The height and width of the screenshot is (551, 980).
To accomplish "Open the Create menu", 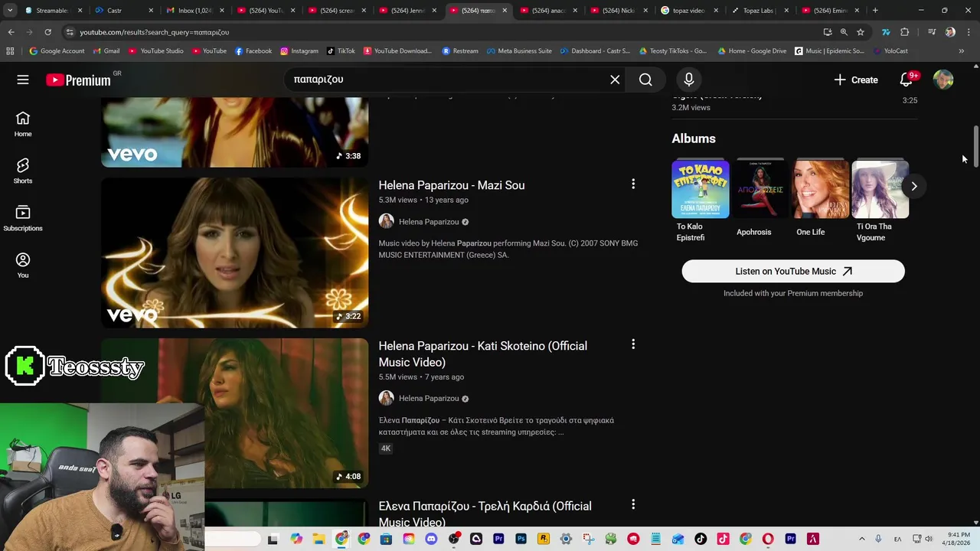I will click(856, 80).
